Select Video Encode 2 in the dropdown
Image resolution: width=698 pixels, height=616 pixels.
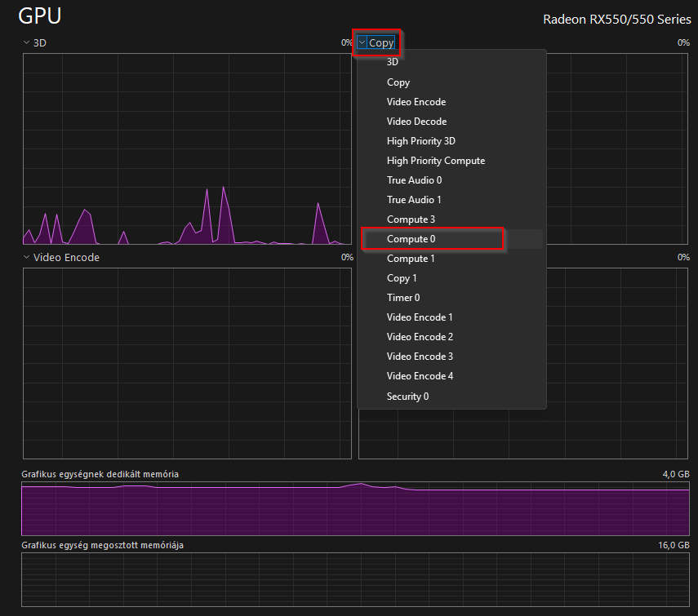pos(420,337)
